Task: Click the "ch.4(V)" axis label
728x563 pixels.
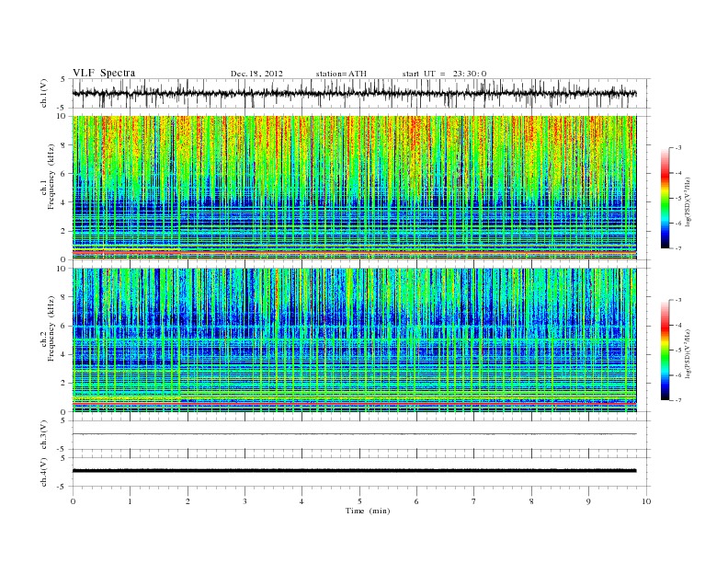Action: coord(44,472)
